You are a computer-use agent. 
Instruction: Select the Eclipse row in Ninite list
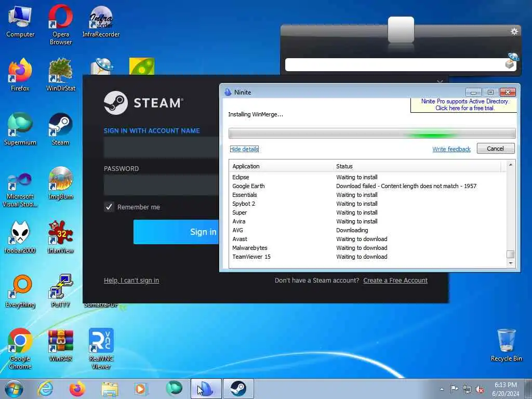pyautogui.click(x=368, y=177)
